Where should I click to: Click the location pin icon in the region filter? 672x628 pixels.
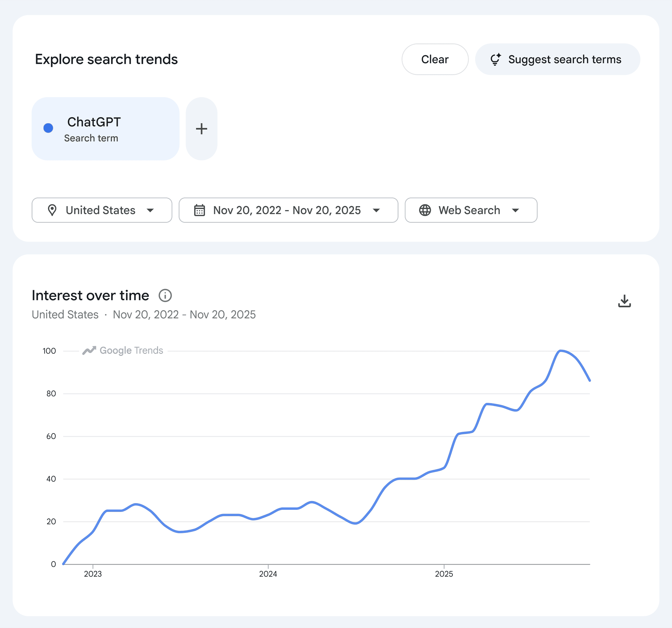(52, 210)
